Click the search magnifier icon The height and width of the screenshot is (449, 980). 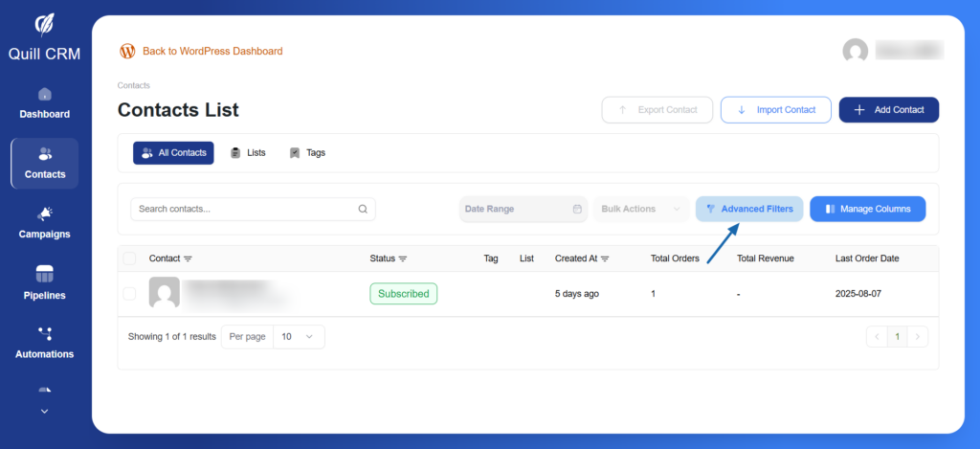tap(363, 209)
